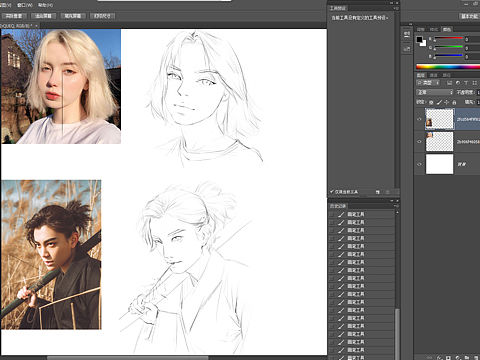
Task: Click the G value input field
Action: [x=472, y=48]
